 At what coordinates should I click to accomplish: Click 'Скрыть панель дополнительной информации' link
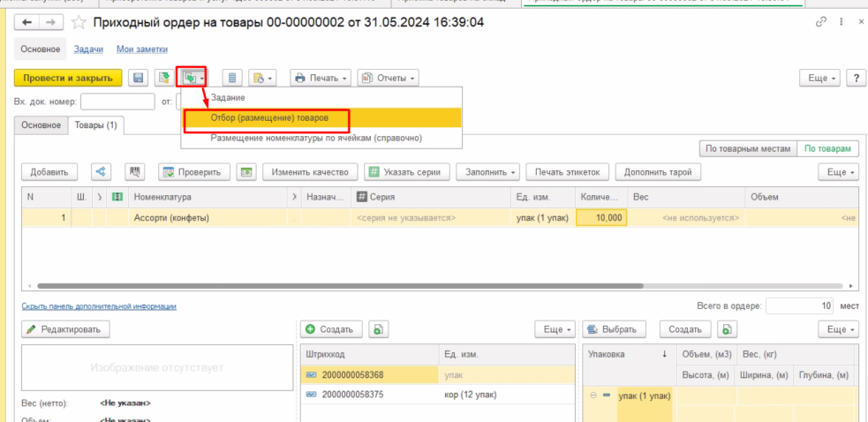pos(99,306)
